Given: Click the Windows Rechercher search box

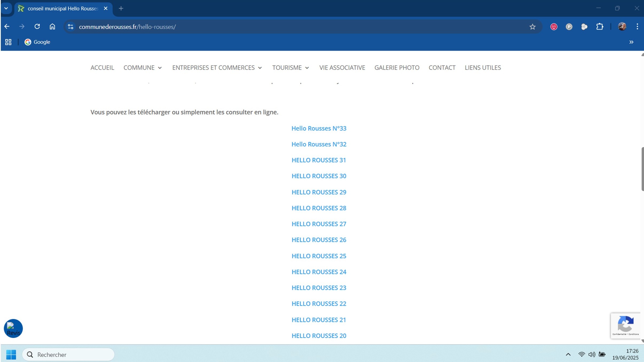Looking at the screenshot, I should 68,355.
